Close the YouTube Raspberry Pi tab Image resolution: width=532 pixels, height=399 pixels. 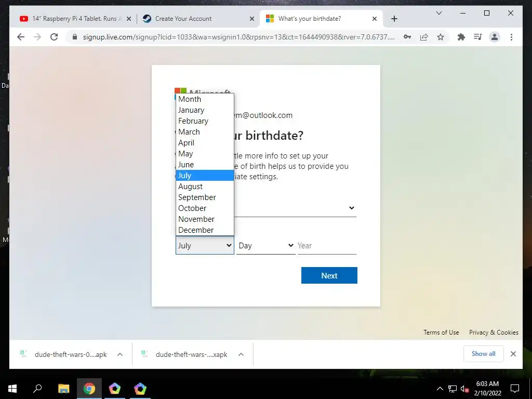click(x=129, y=19)
